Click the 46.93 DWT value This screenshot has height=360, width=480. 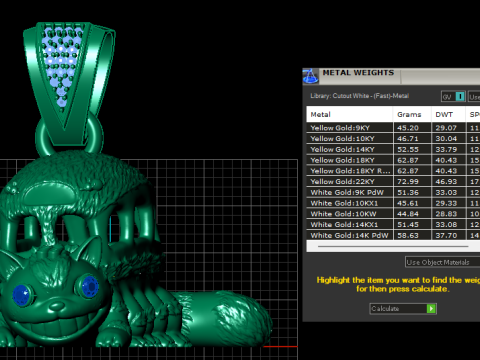[446, 181]
